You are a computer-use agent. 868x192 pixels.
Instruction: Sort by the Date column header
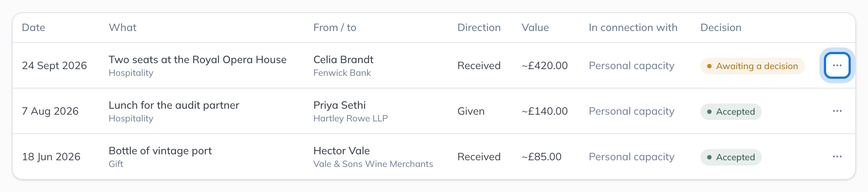click(34, 28)
